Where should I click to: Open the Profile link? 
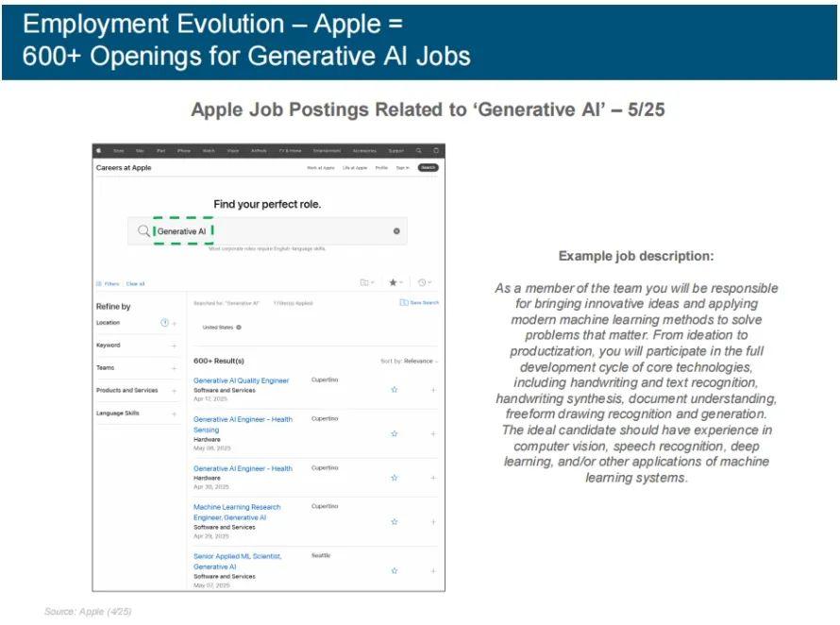point(381,168)
